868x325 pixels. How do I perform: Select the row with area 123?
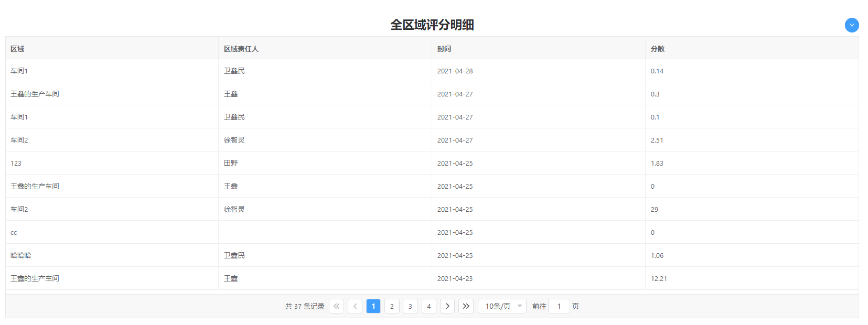point(16,163)
